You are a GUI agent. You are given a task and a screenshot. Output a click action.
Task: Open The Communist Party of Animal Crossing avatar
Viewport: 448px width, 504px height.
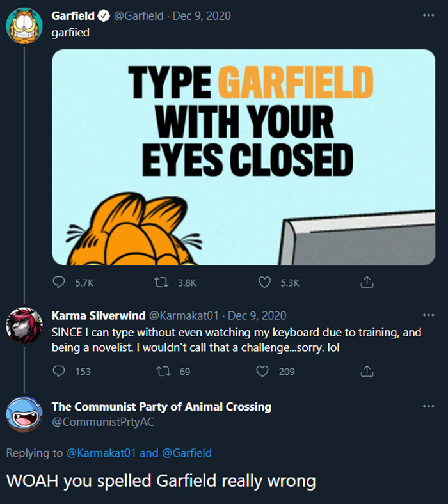tap(24, 414)
